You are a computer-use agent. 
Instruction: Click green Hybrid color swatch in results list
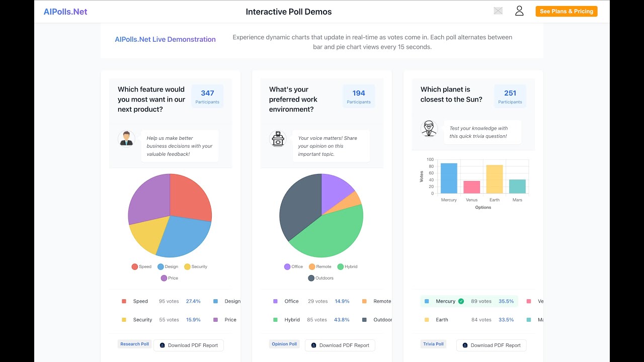coord(275,320)
